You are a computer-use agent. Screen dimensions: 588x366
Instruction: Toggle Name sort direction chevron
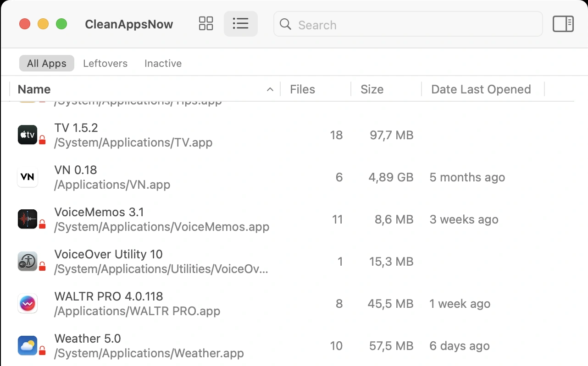click(270, 89)
